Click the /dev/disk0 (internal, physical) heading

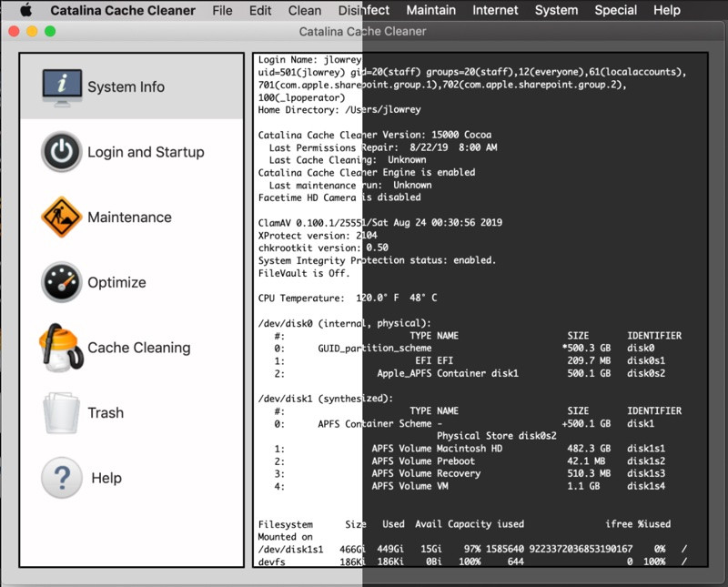[x=345, y=323]
